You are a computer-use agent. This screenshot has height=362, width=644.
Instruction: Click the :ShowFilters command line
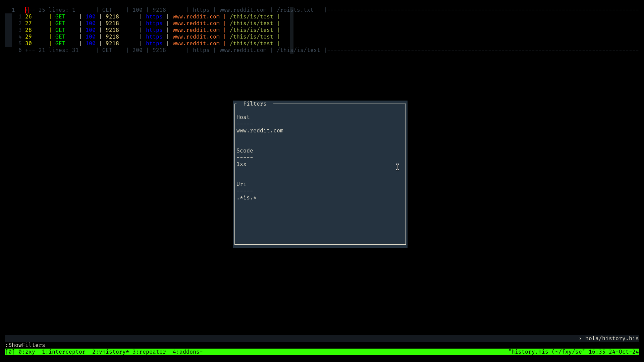coord(25,345)
